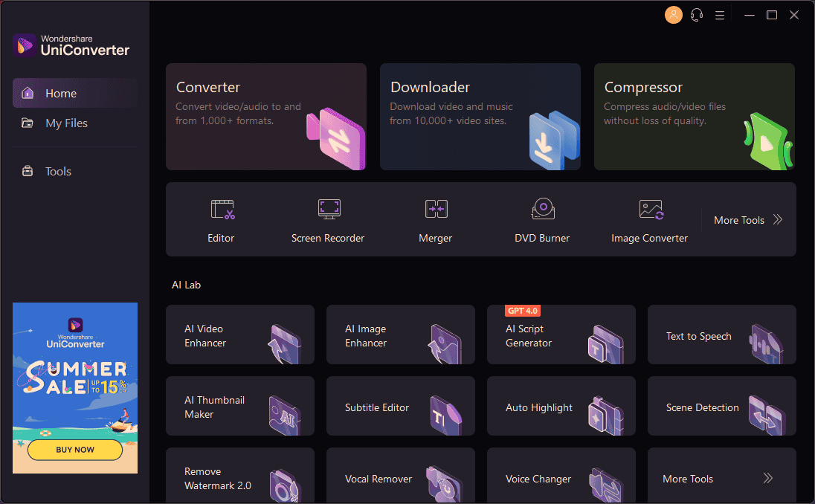Click the DVD Burner label text
The width and height of the screenshot is (815, 504).
pos(542,238)
